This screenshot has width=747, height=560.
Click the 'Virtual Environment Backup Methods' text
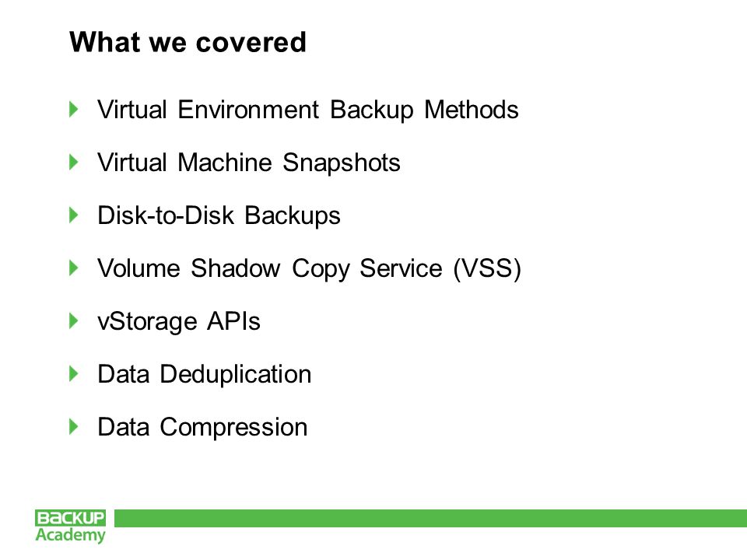[308, 110]
